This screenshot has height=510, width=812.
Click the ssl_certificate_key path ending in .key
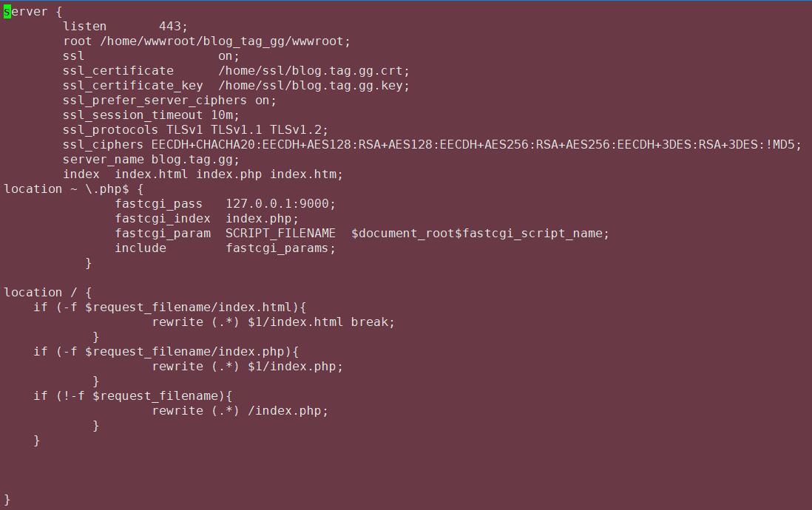coord(314,86)
